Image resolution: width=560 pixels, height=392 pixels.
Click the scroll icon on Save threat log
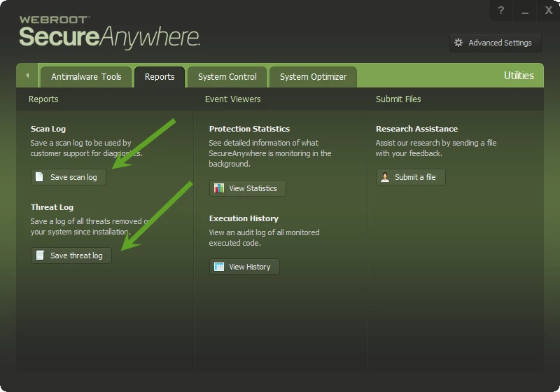pos(40,255)
